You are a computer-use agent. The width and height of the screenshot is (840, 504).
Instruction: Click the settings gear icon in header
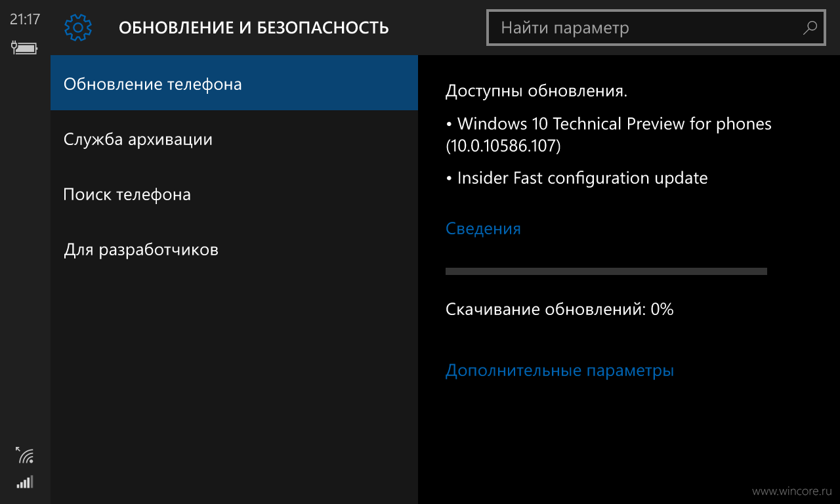tap(78, 28)
